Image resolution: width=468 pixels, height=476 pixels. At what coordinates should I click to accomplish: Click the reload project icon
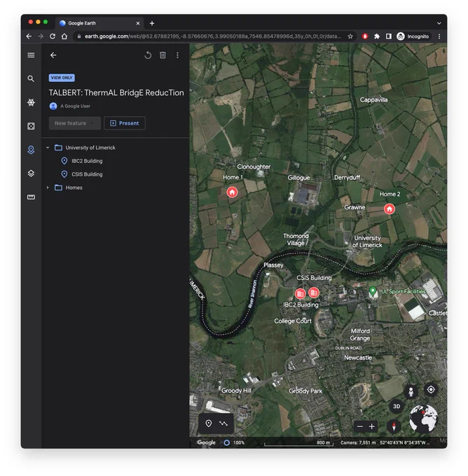tap(148, 55)
